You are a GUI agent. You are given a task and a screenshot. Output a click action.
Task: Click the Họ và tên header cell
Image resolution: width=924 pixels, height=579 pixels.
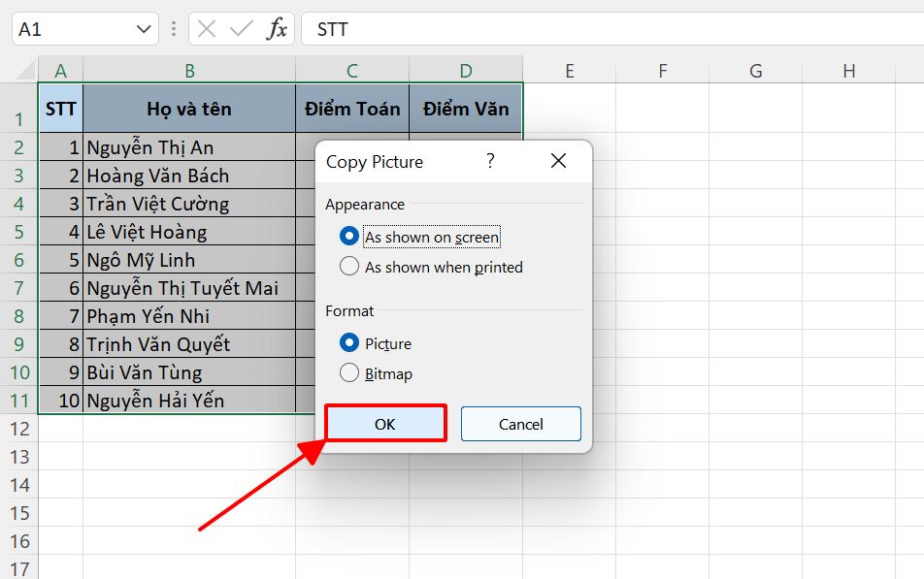[189, 109]
